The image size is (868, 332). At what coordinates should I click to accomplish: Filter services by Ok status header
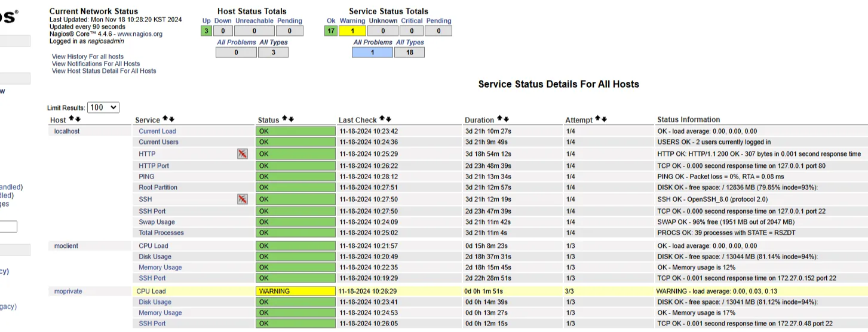pyautogui.click(x=331, y=21)
